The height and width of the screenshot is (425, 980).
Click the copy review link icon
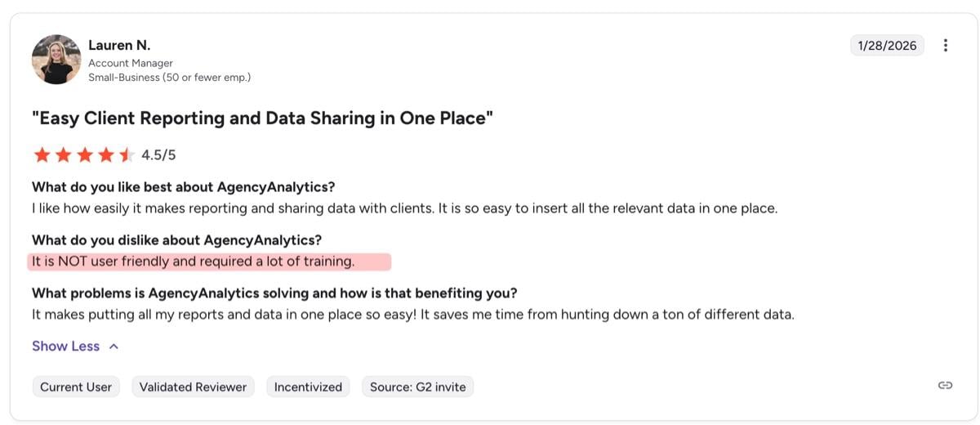[x=945, y=386]
